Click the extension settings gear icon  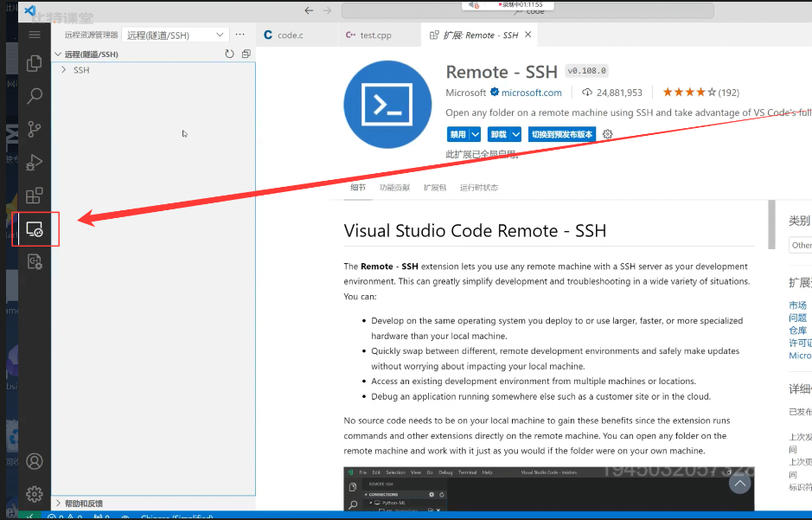[607, 134]
